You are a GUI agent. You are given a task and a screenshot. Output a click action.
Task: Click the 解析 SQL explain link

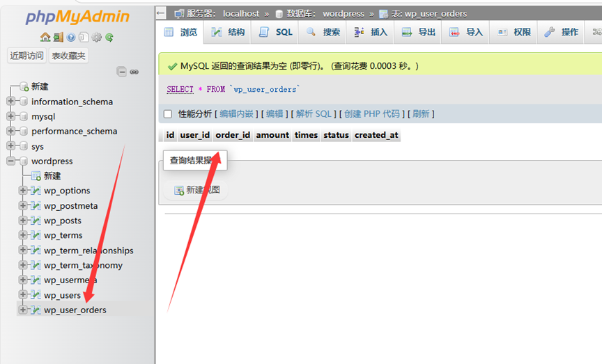click(314, 114)
